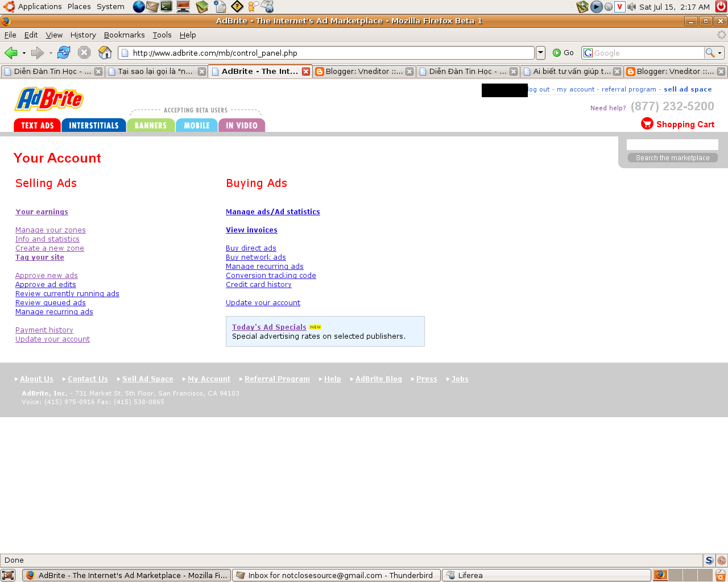This screenshot has height=582, width=728.
Task: Open the System panel menu
Action: (110, 7)
